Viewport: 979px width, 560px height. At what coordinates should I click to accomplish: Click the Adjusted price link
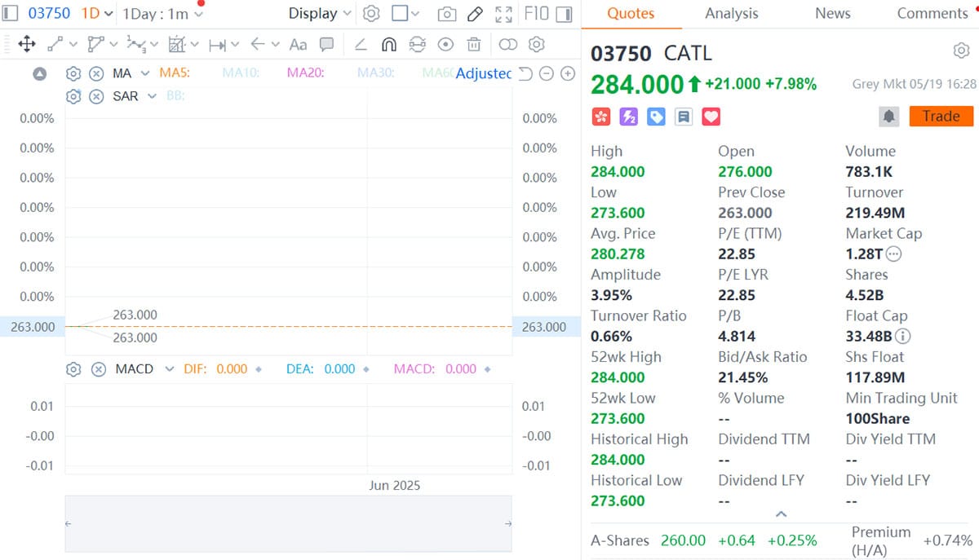click(x=484, y=73)
